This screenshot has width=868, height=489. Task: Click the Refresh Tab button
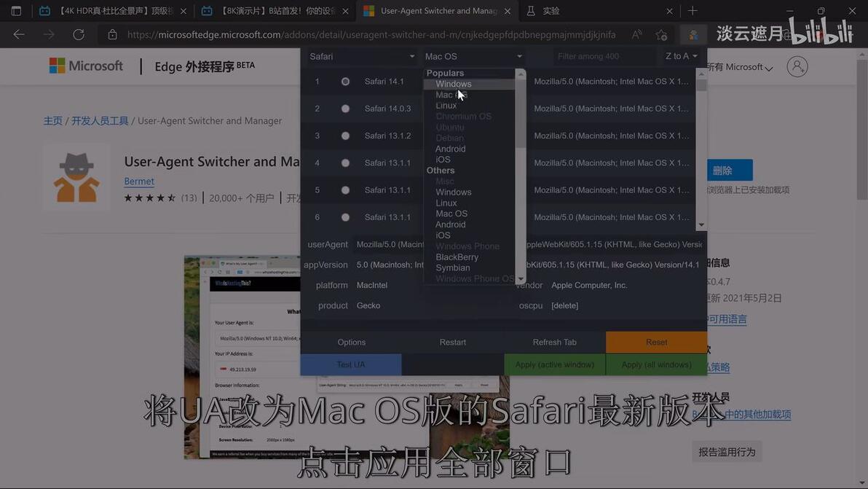click(555, 343)
